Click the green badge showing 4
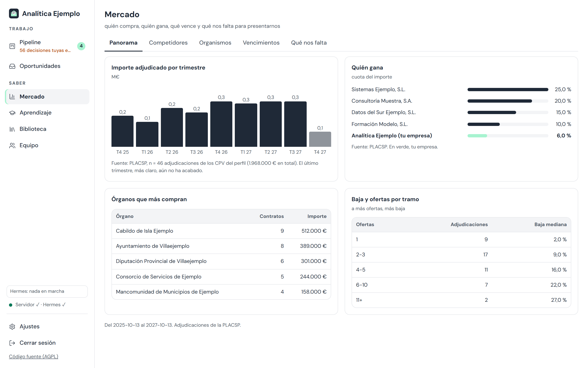Image resolution: width=588 pixels, height=368 pixels. pyautogui.click(x=81, y=46)
